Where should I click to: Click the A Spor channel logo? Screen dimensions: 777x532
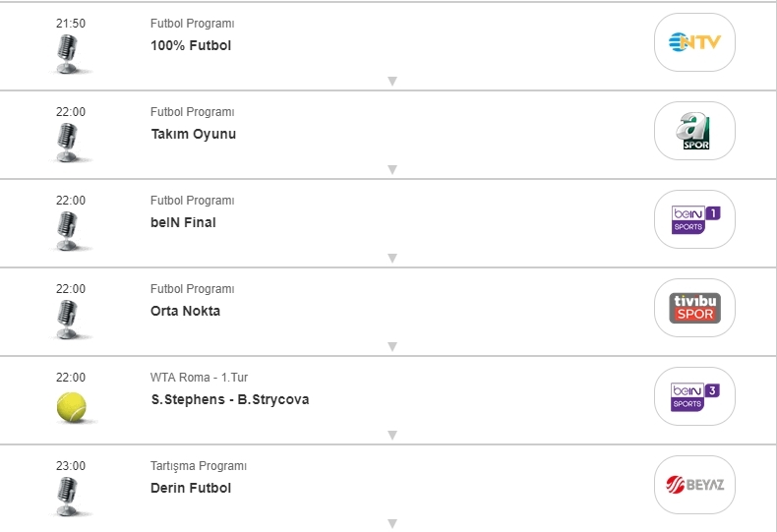tap(694, 131)
